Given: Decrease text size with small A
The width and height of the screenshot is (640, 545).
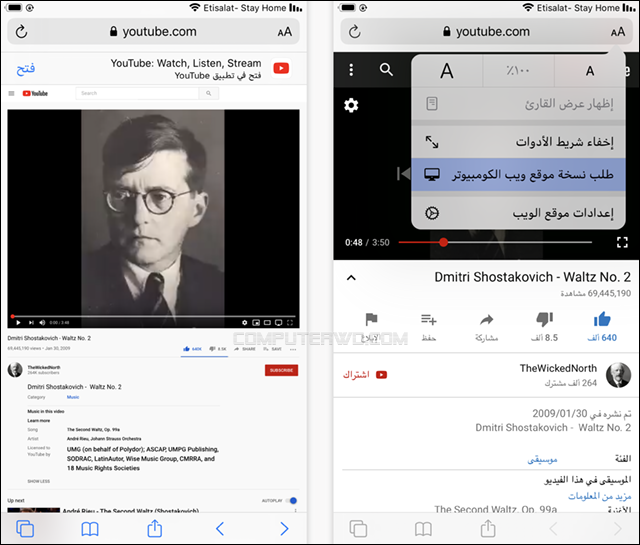Looking at the screenshot, I should click(590, 71).
